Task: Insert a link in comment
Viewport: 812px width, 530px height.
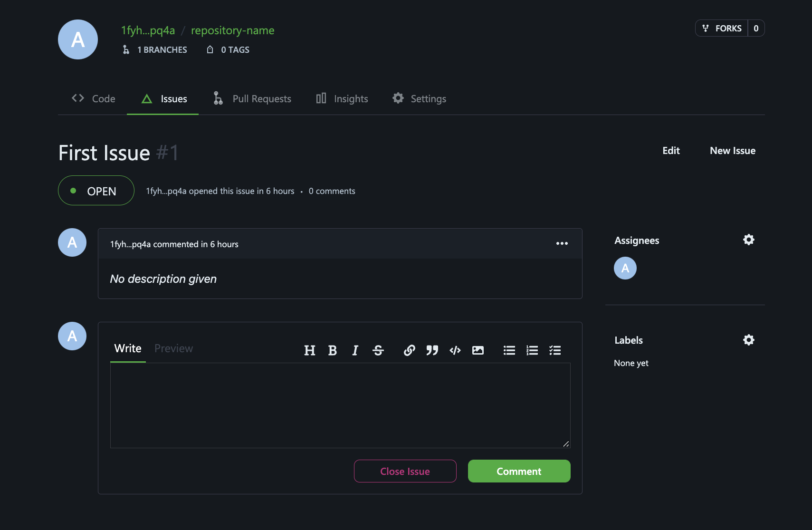Action: point(409,350)
